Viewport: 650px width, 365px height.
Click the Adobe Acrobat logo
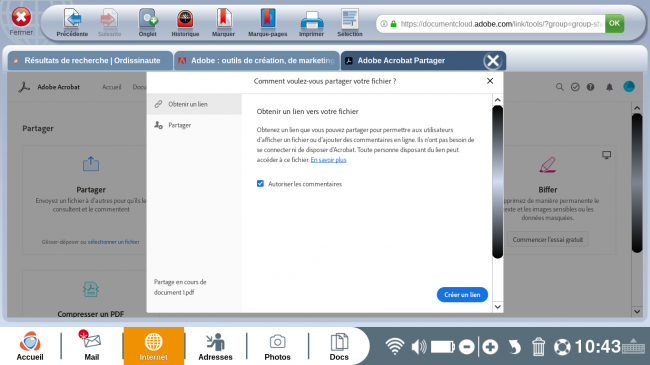tap(24, 87)
